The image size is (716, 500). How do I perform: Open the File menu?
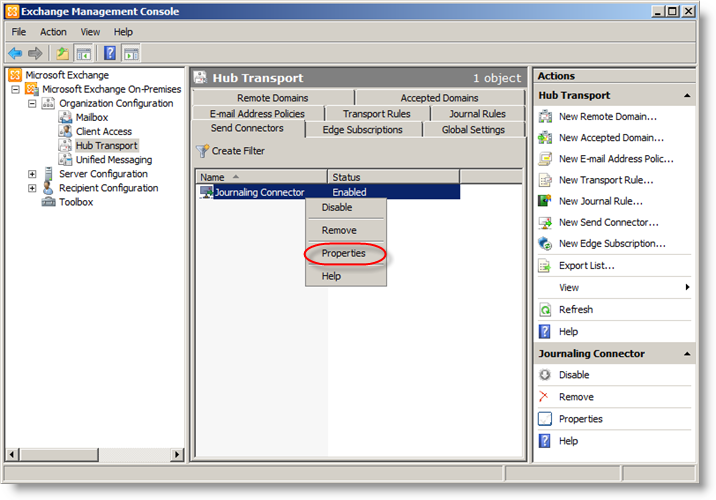(19, 32)
